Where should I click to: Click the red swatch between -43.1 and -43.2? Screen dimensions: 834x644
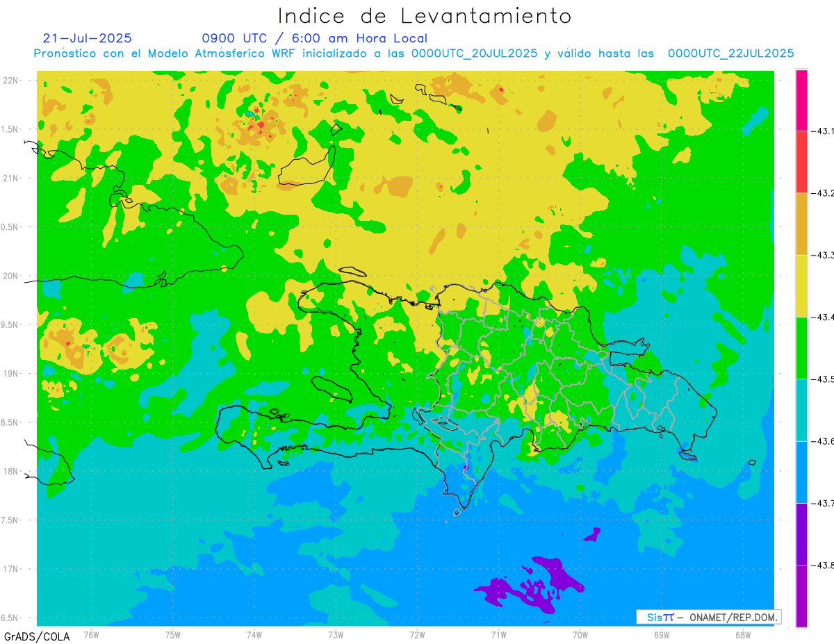801,161
